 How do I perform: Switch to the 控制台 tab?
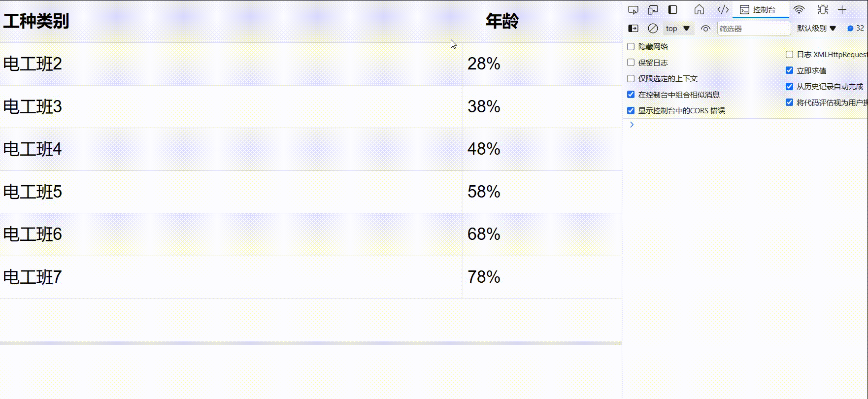[x=761, y=10]
